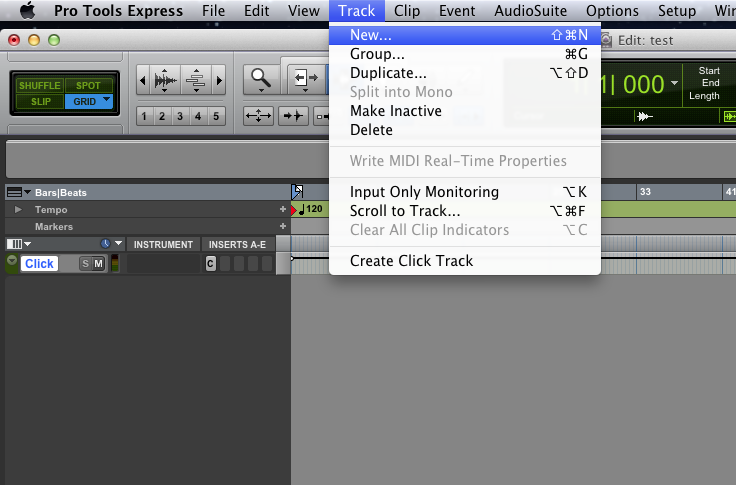The width and height of the screenshot is (736, 485).
Task: Click the MIDI zoom button
Action: coord(195,80)
